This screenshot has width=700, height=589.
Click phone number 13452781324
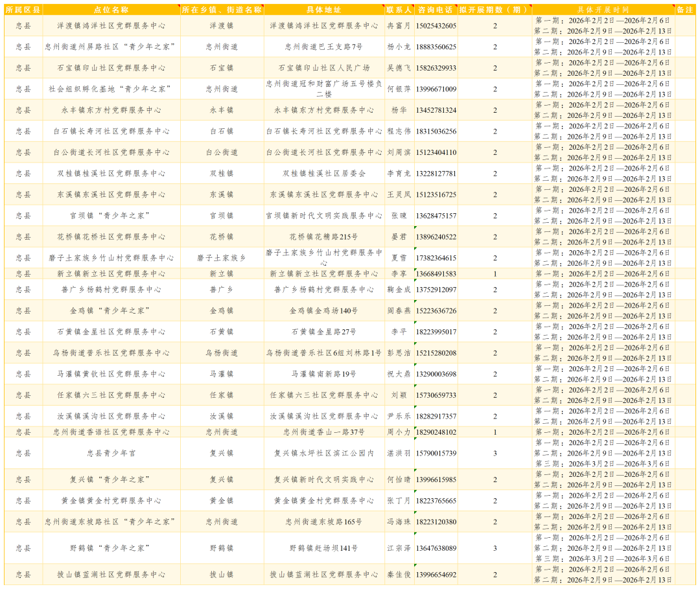click(436, 110)
